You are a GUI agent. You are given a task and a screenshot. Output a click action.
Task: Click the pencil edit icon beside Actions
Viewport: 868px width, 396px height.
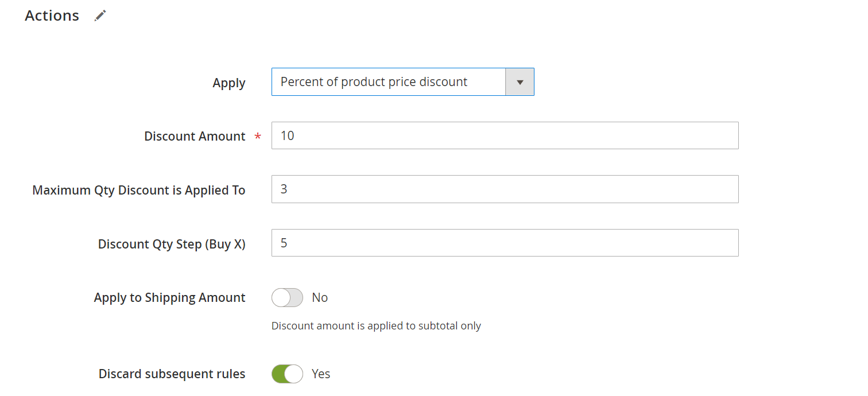click(100, 16)
